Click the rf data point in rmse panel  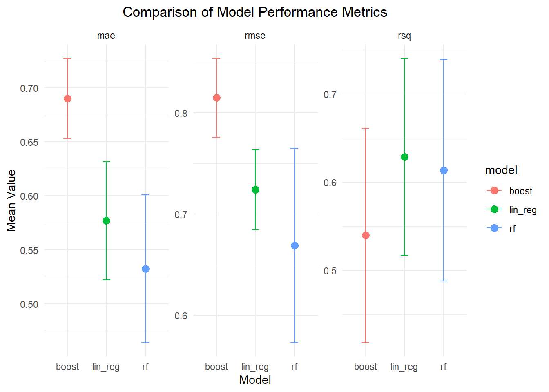[295, 245]
